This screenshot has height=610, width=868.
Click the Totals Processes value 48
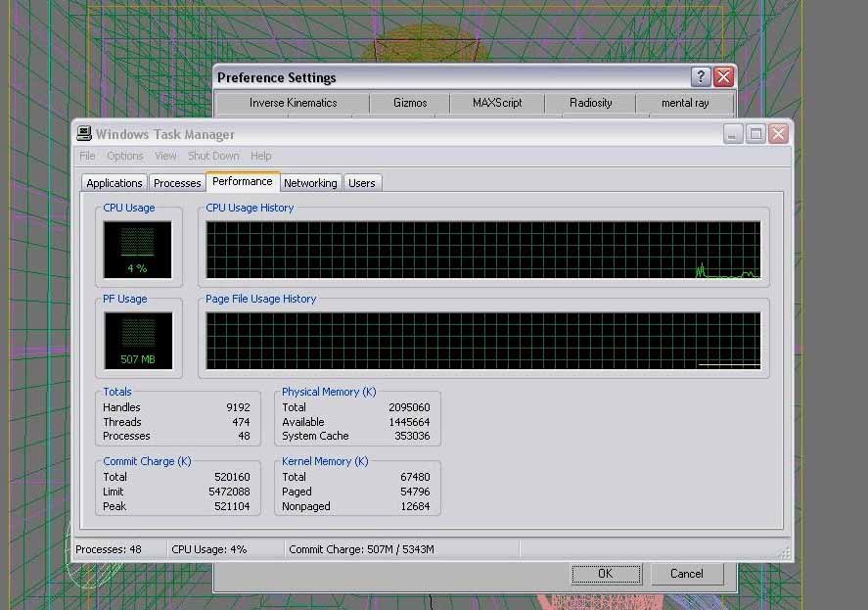coord(244,436)
